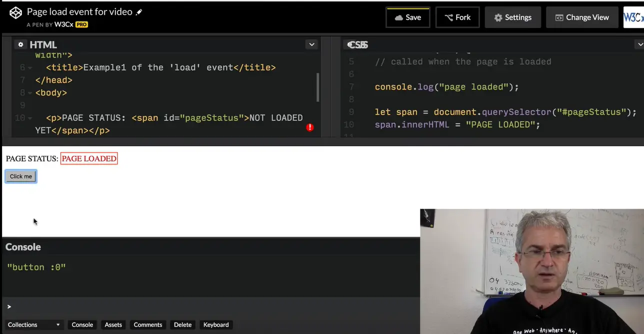The height and width of the screenshot is (334, 644).
Task: Open Comments footer button
Action: 148,324
